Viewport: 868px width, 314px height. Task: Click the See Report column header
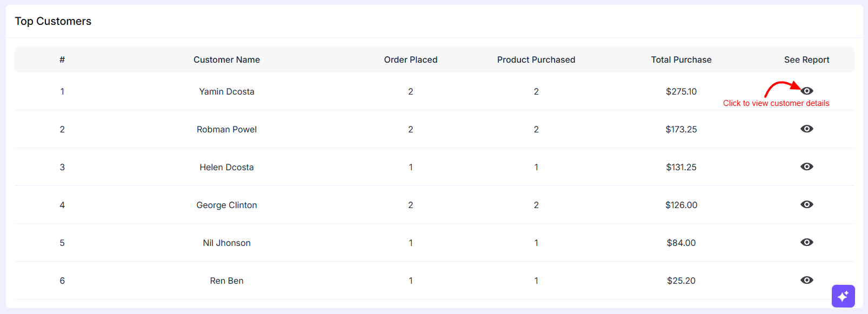click(x=806, y=59)
